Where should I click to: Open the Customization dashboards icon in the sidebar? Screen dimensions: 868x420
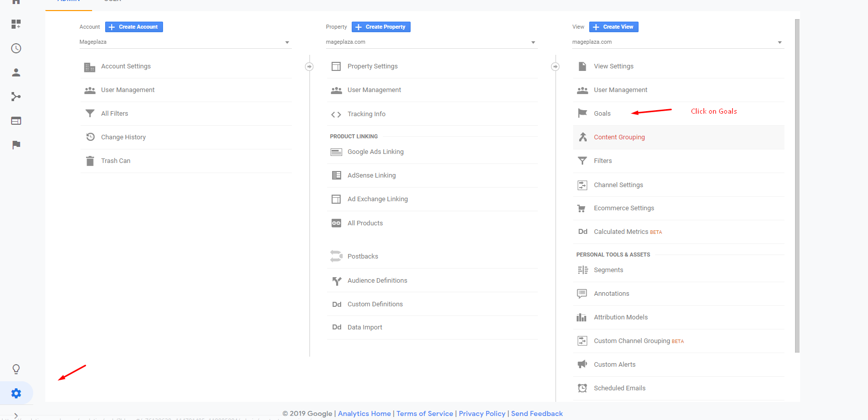[x=16, y=24]
